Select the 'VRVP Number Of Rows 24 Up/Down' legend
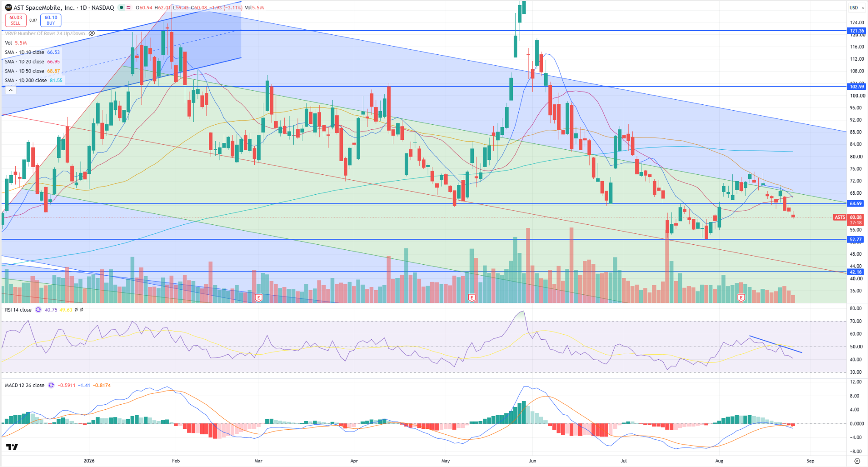This screenshot has width=868, height=467. (x=45, y=34)
